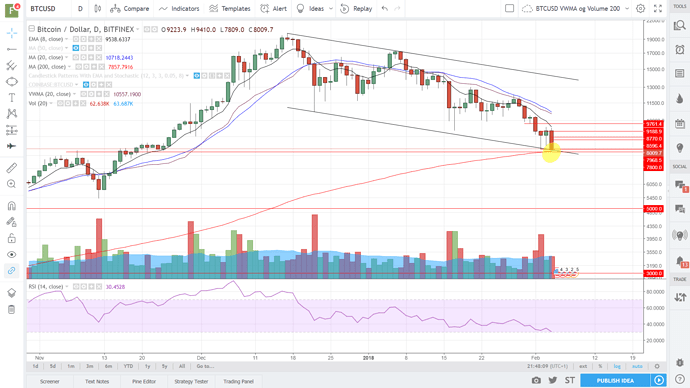
Task: Open the news panel in right sidebar
Action: click(679, 73)
